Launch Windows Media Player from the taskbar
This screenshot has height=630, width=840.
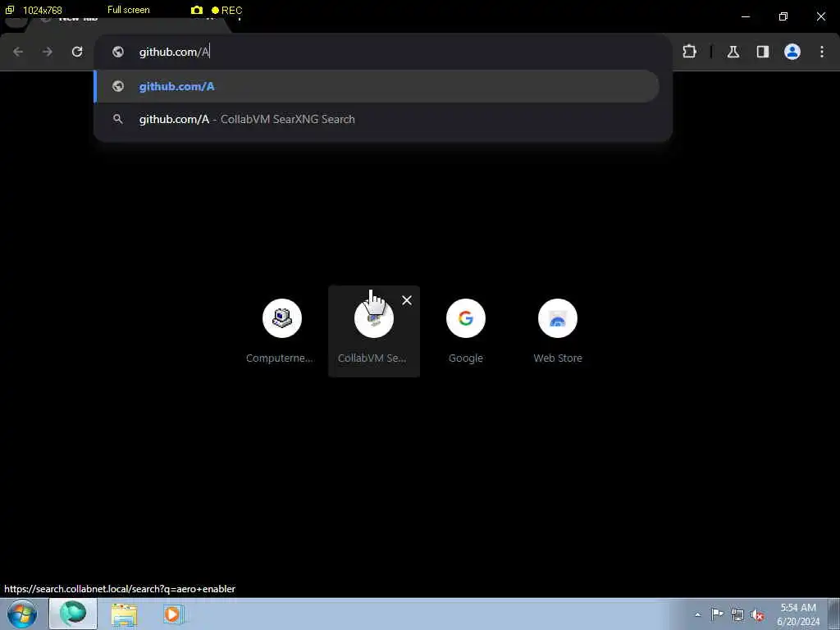pos(174,614)
